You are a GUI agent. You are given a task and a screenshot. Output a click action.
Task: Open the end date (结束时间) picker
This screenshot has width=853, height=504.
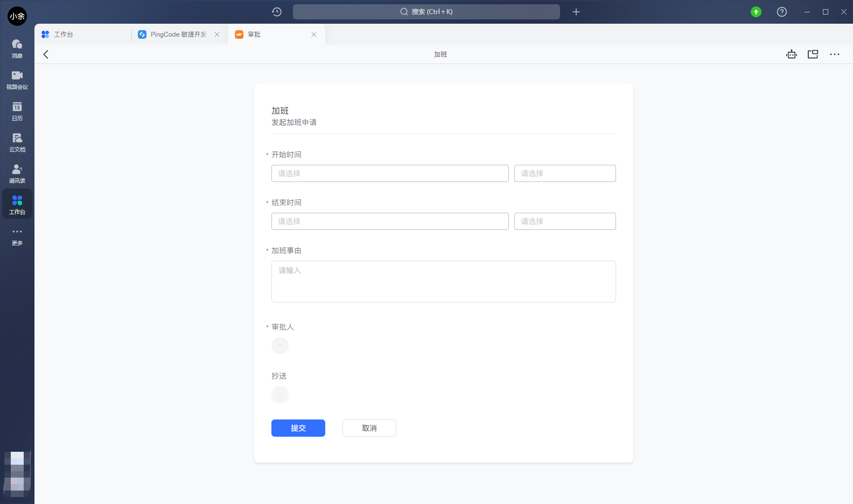coord(390,221)
